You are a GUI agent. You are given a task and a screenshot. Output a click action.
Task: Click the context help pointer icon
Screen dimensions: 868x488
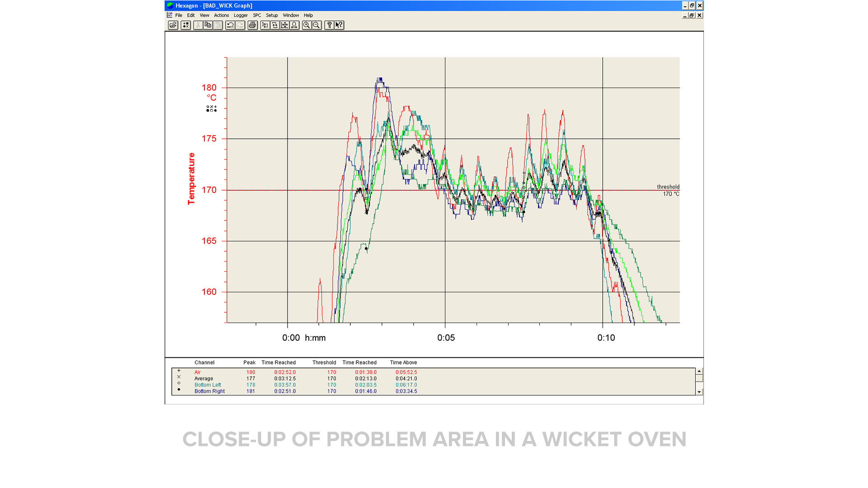pyautogui.click(x=340, y=25)
